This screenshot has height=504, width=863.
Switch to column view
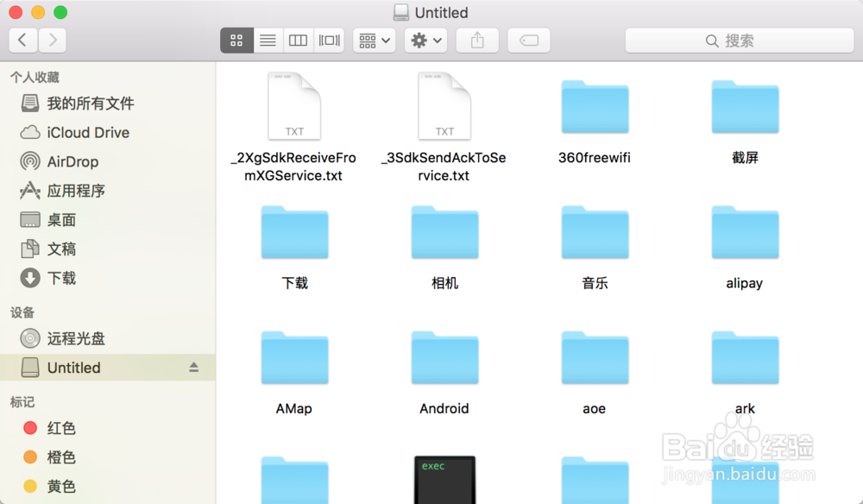(x=299, y=41)
